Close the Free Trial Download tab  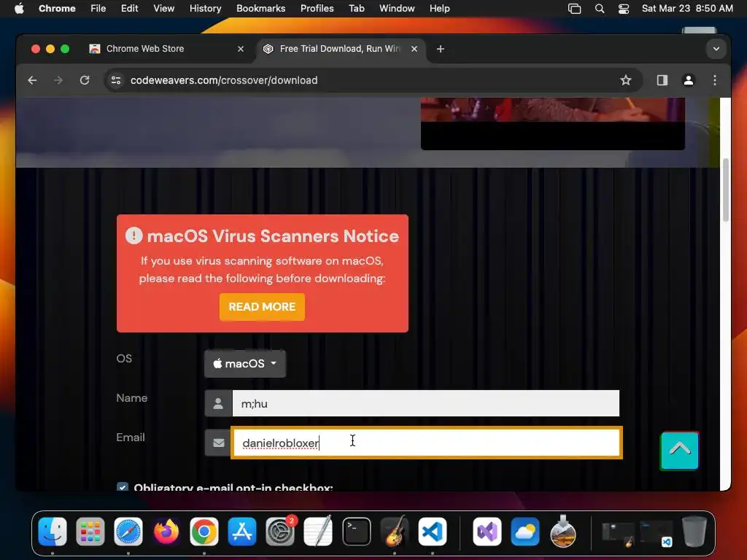[414, 49]
